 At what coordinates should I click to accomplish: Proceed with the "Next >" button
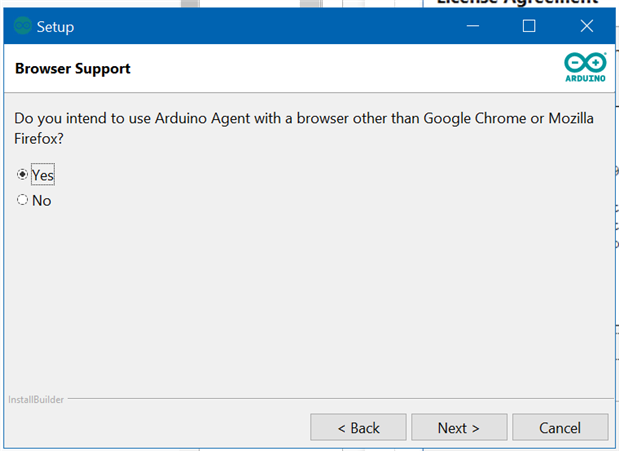[459, 427]
